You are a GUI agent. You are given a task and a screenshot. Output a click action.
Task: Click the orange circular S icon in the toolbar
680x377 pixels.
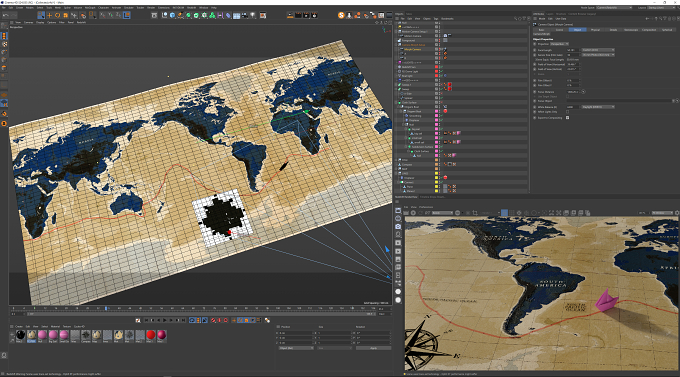click(341, 15)
